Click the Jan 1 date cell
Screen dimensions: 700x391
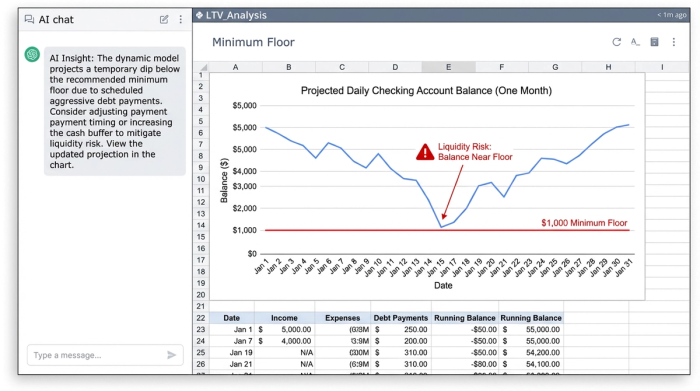coord(232,329)
